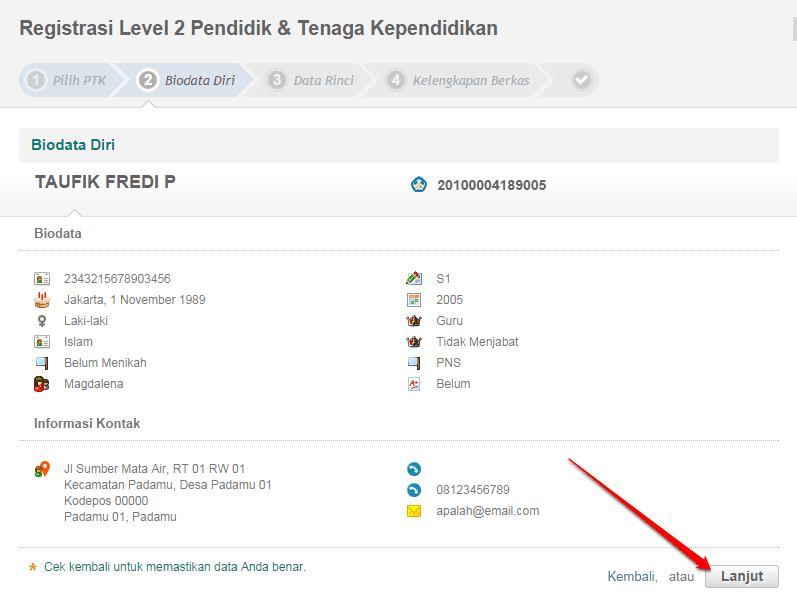Click the number 2010004189005
The height and width of the screenshot is (613, 797).
[492, 185]
